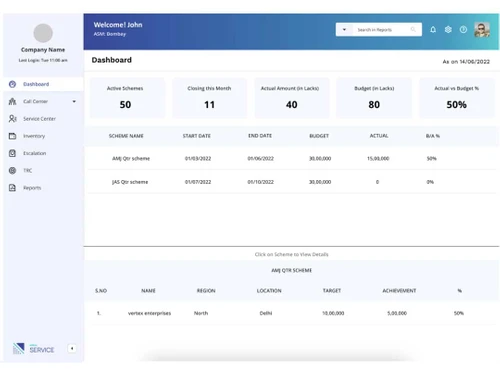500x375 pixels.
Task: Click the AMJ QTR SCHEME details heading
Action: tap(292, 270)
